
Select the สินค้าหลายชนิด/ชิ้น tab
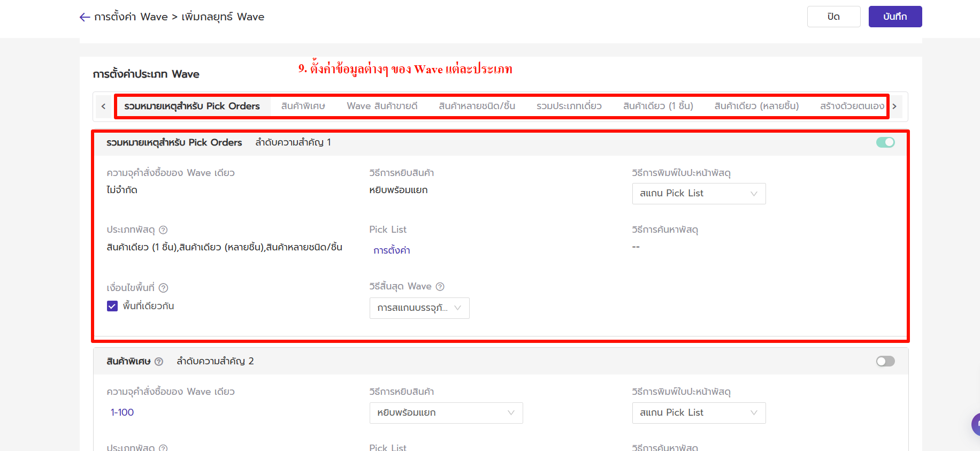(477, 106)
